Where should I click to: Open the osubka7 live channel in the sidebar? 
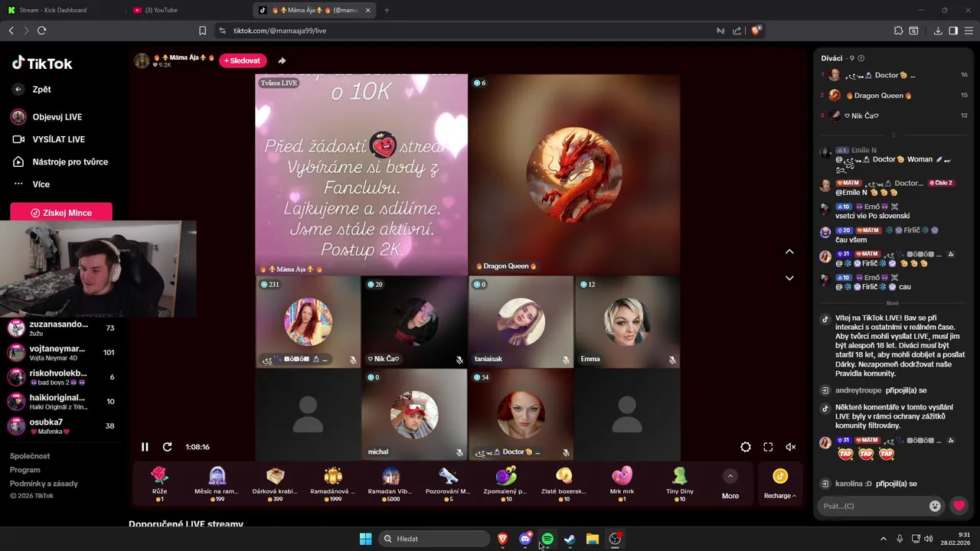(x=62, y=426)
